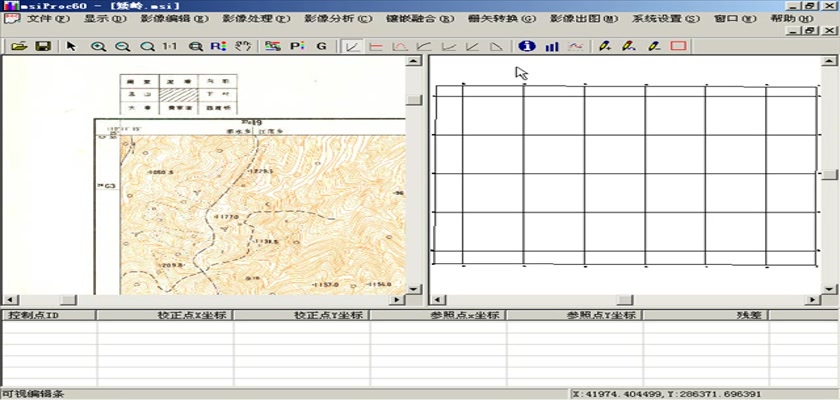The width and height of the screenshot is (840, 400).
Task: Click the pencil with plus icon
Action: [604, 46]
